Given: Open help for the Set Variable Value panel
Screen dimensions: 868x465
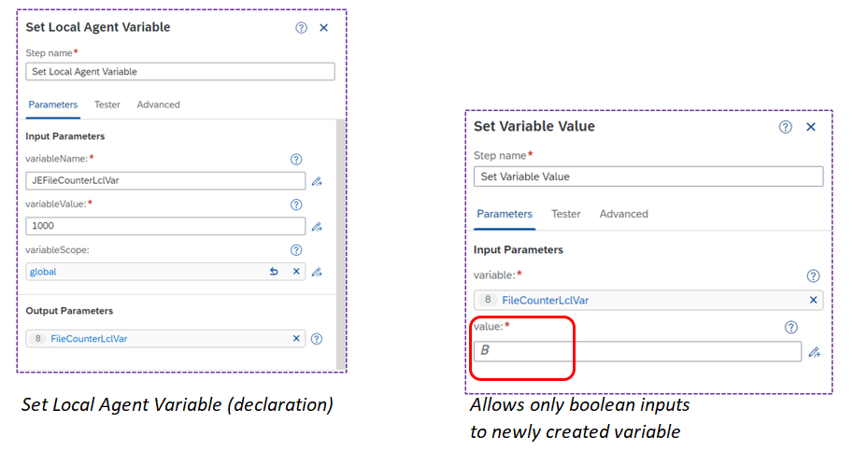Looking at the screenshot, I should pyautogui.click(x=786, y=127).
